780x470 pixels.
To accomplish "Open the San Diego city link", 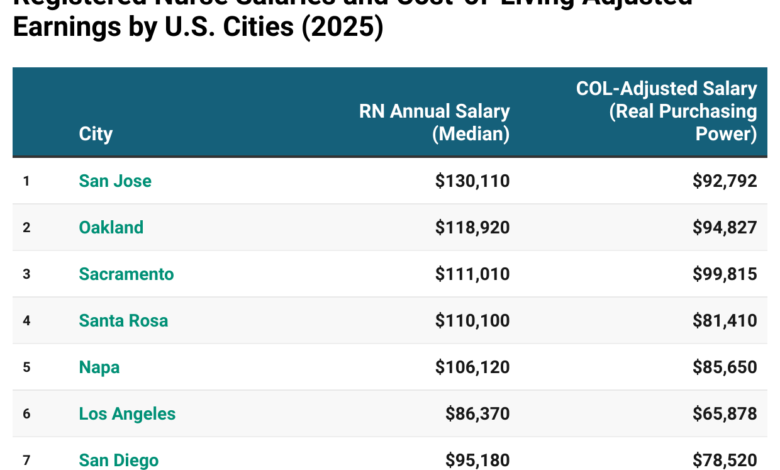I will [x=118, y=460].
